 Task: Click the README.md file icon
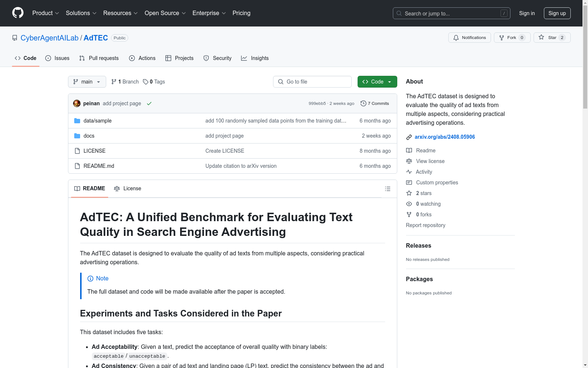(77, 166)
